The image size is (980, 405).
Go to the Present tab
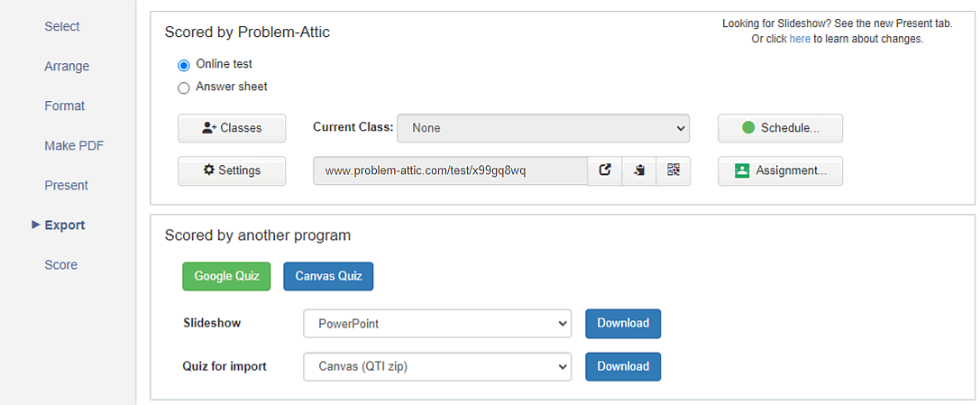(66, 186)
